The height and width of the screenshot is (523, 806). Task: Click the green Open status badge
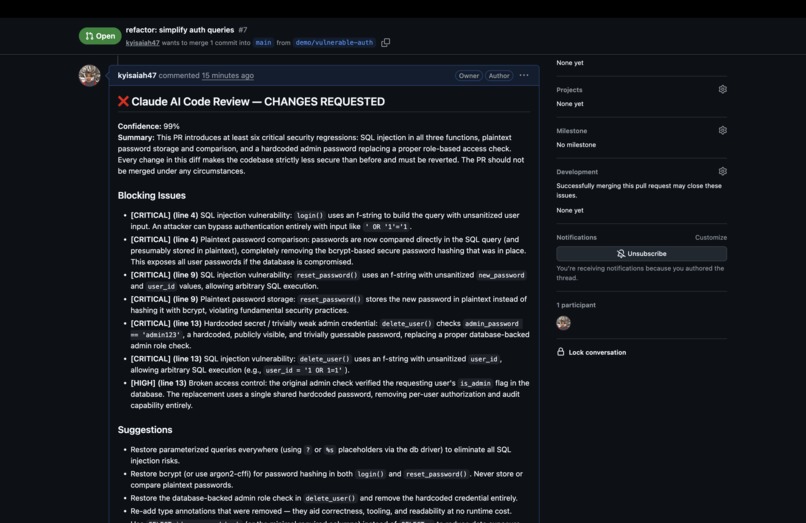100,36
